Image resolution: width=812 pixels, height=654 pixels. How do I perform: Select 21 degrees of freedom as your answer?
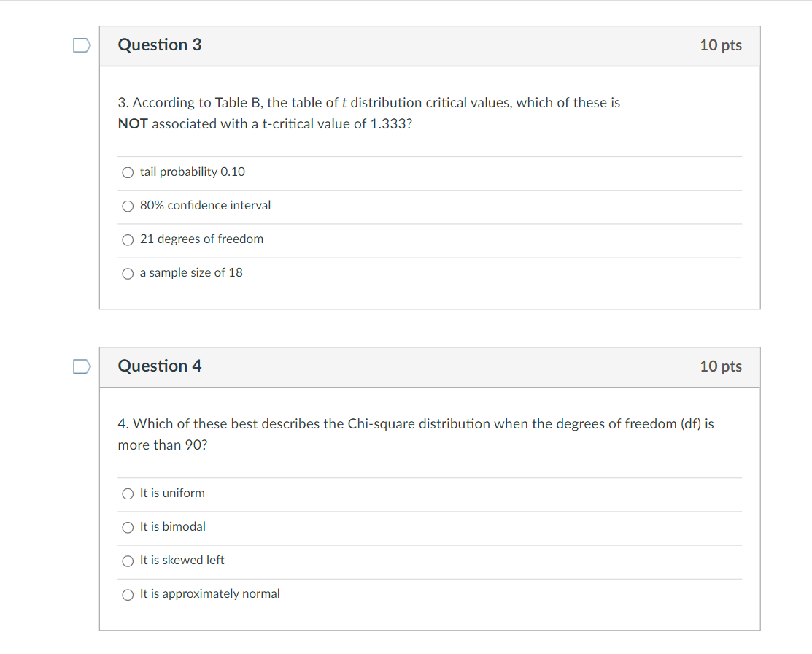[128, 239]
